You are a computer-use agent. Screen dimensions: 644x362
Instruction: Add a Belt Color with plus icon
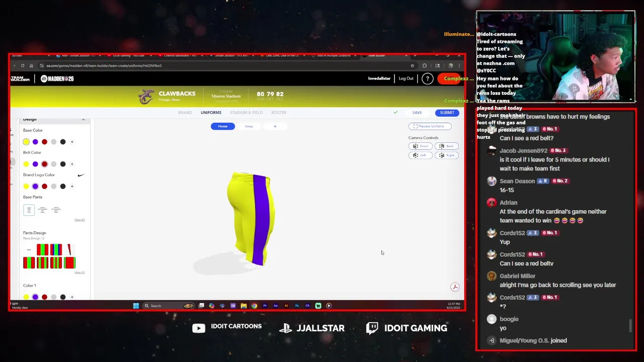(72, 164)
